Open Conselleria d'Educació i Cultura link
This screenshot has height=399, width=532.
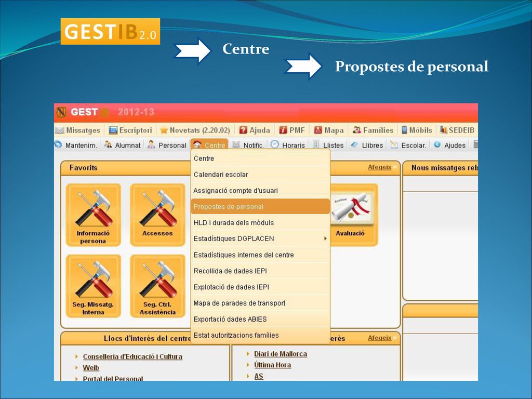pos(132,356)
